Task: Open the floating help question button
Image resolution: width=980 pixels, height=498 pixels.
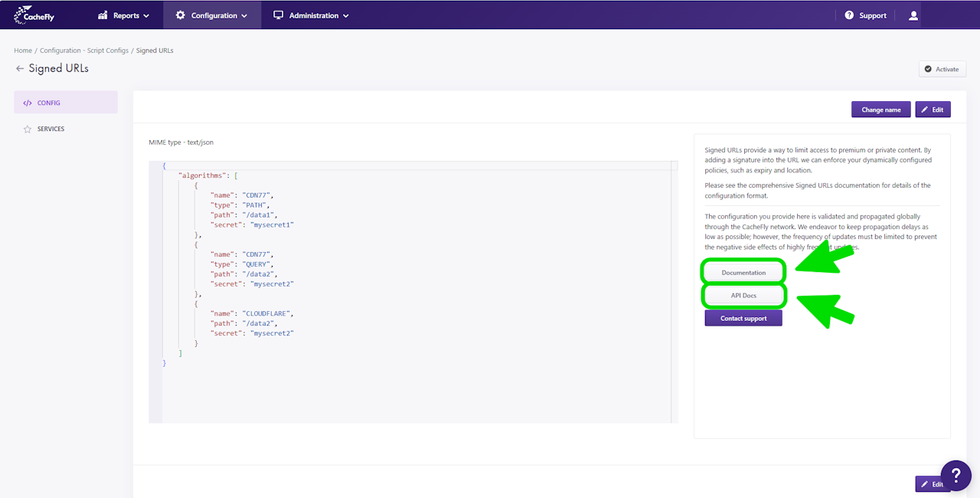Action: click(955, 476)
